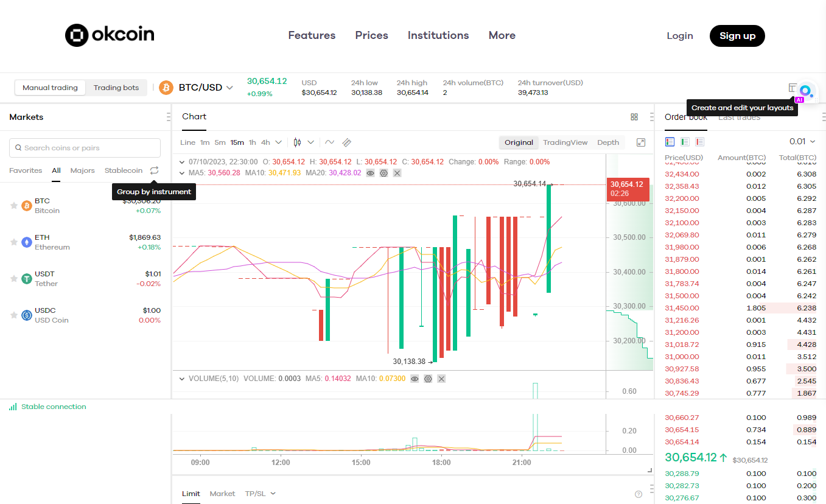Click the red current price tag 30,654.12
826x504 pixels.
click(x=628, y=189)
